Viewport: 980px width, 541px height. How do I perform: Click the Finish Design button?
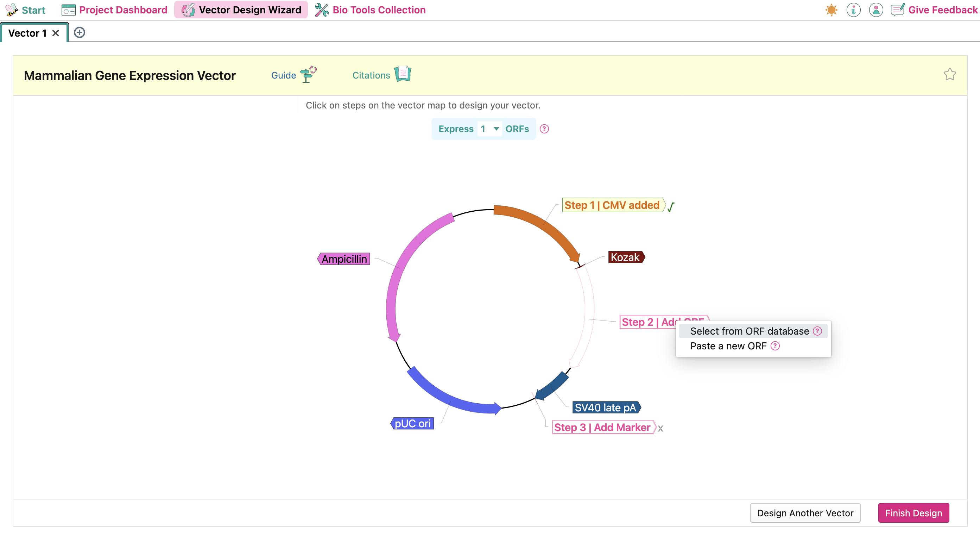click(x=913, y=513)
